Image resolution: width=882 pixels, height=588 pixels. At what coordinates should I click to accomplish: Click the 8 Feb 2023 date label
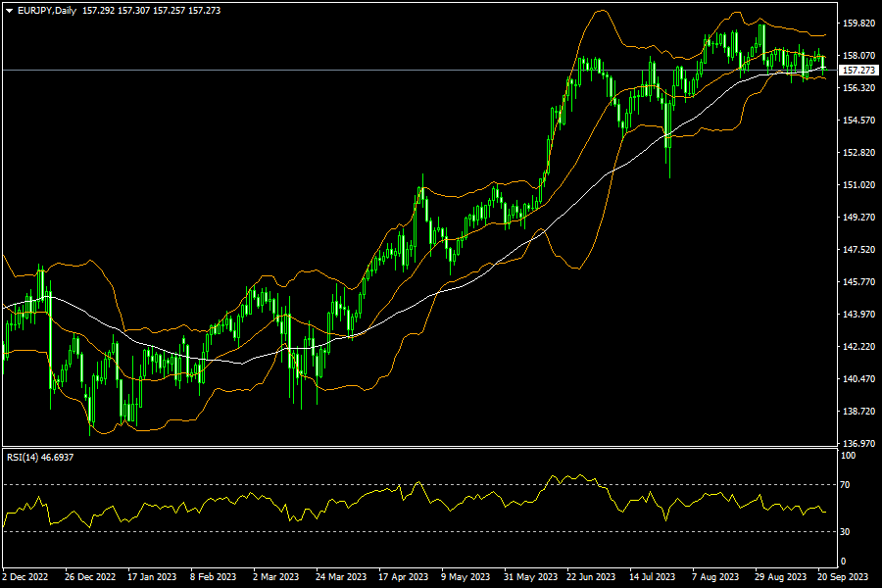click(214, 577)
